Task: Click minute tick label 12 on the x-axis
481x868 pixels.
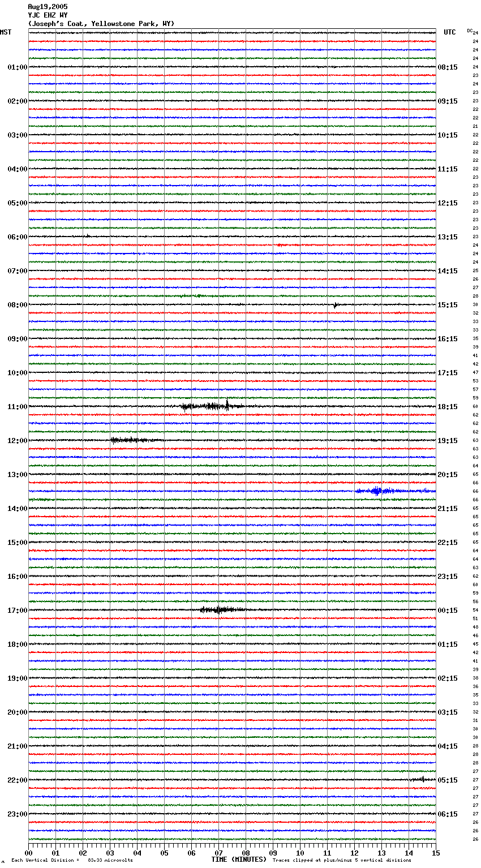Action: tap(354, 853)
